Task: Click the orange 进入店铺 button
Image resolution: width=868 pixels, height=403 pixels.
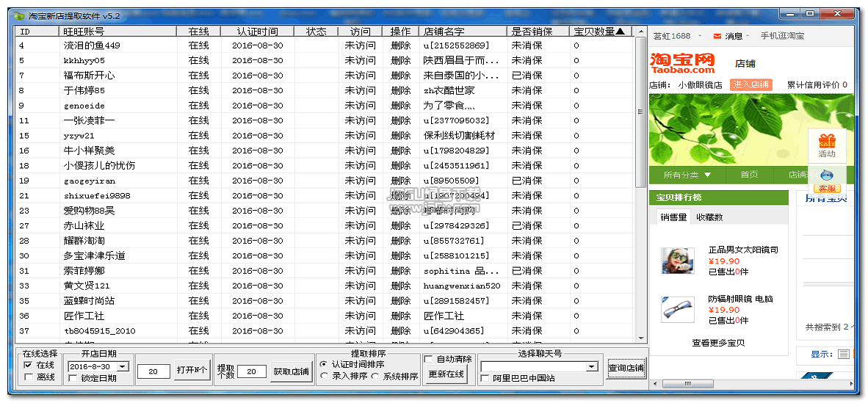Action: [751, 84]
